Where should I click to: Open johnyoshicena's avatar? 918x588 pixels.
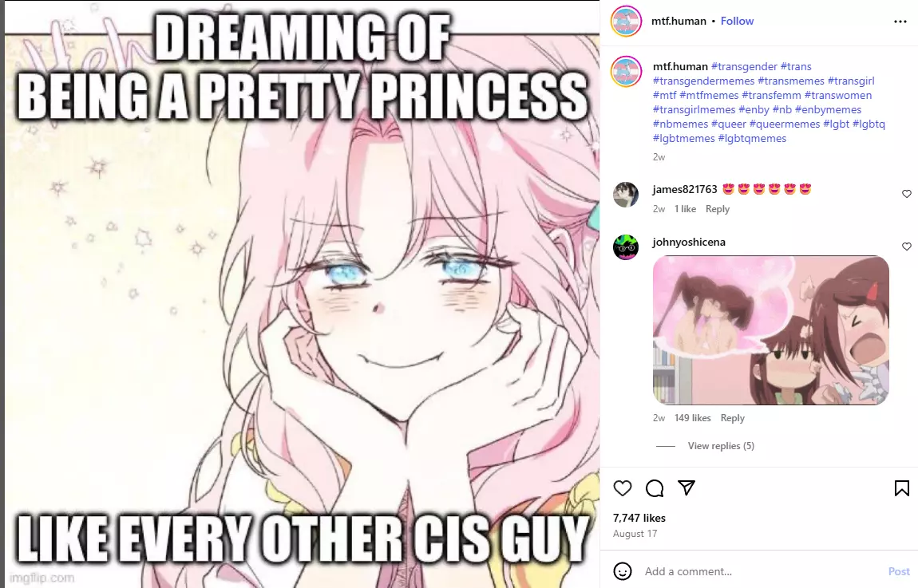625,247
